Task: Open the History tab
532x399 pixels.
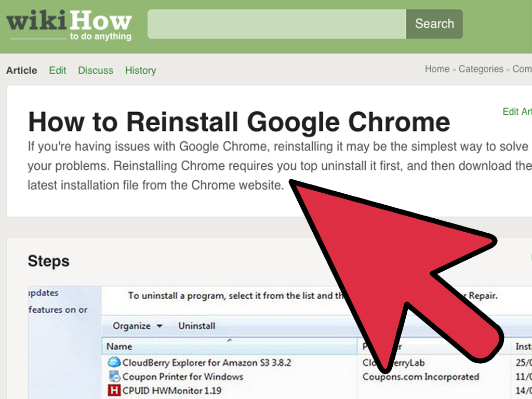Action: click(x=140, y=71)
